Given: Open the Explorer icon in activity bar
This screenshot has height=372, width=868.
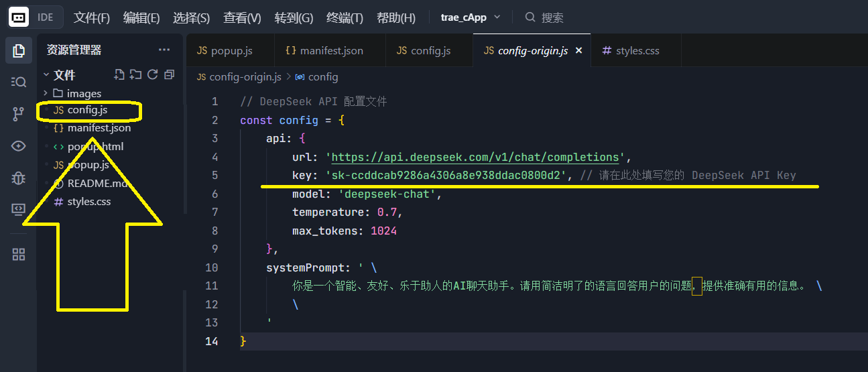Looking at the screenshot, I should point(19,50).
